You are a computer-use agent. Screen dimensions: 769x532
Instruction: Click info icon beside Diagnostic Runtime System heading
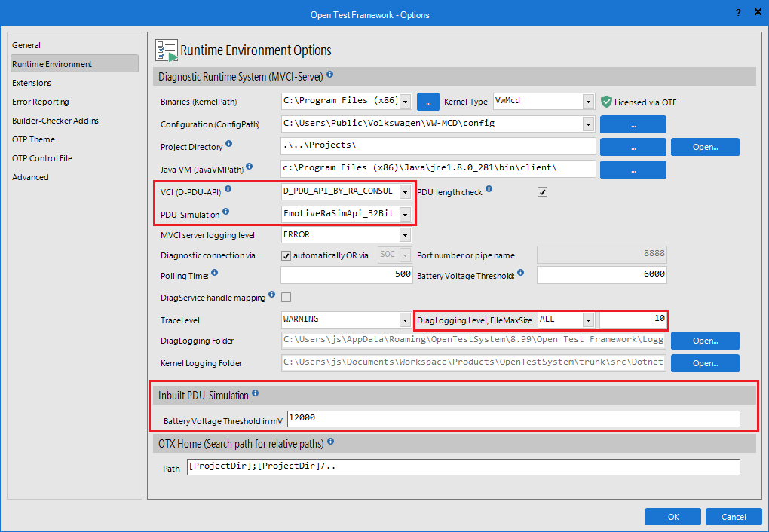tap(330, 75)
